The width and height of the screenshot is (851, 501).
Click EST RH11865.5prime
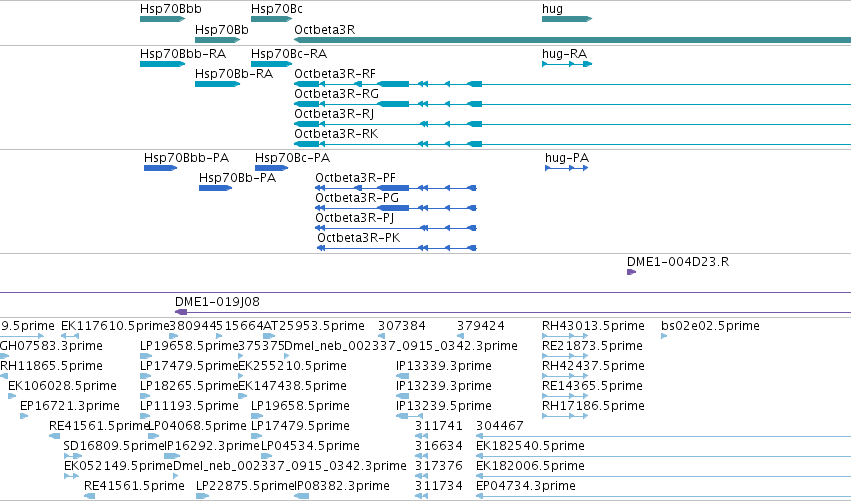51,366
